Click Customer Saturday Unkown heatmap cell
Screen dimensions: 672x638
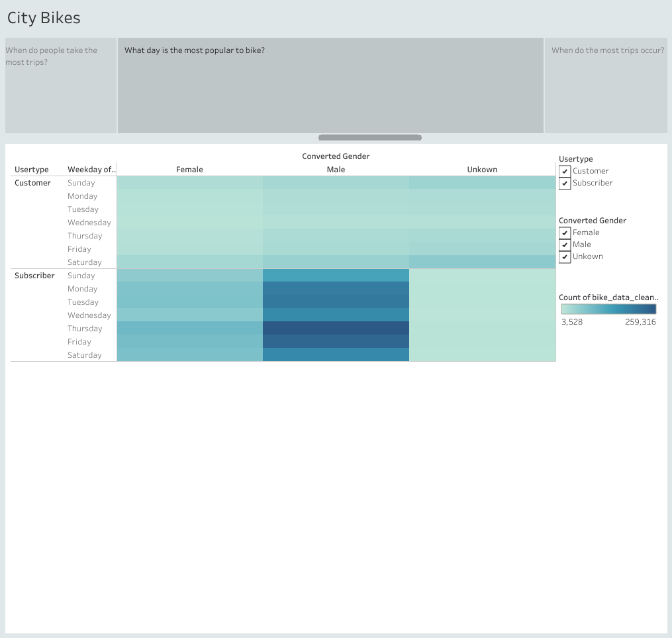point(483,262)
